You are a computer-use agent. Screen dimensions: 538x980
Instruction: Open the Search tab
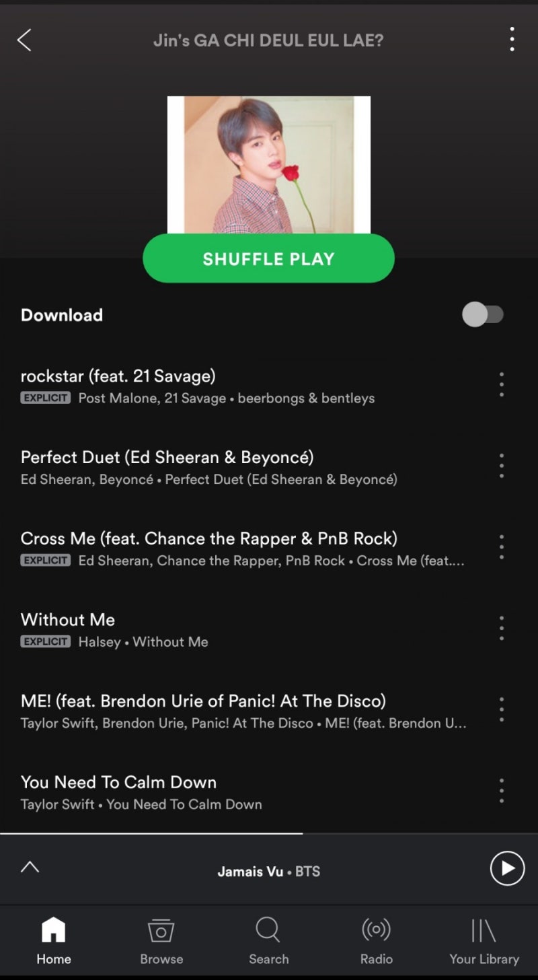click(268, 941)
